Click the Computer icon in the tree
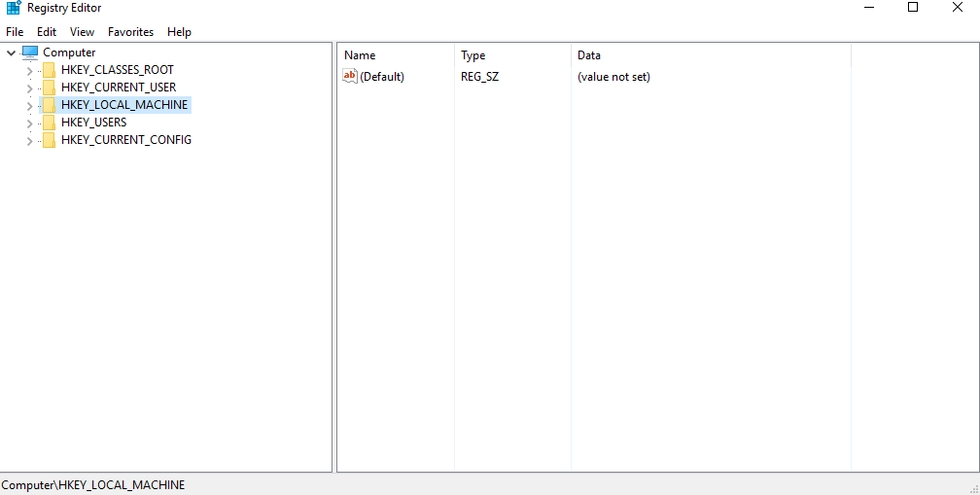The height and width of the screenshot is (495, 980). tap(30, 53)
